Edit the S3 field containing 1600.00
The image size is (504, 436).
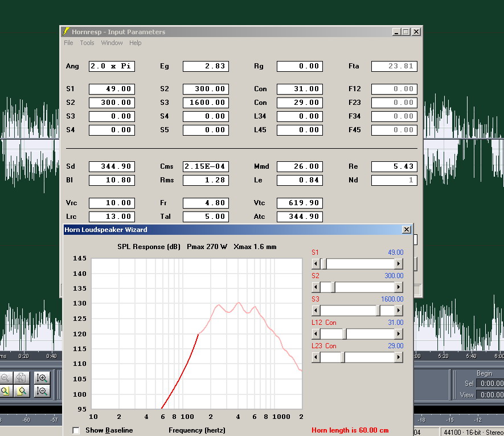pos(206,103)
